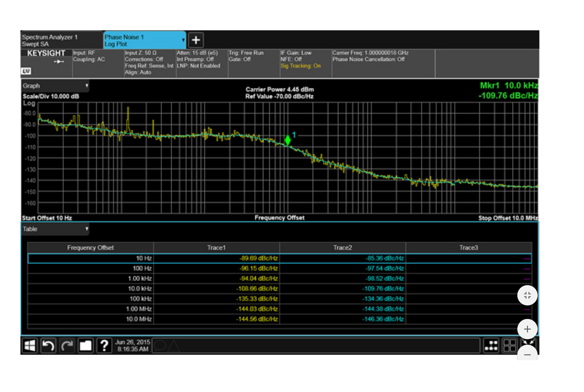The image size is (584, 392).
Task: Click Trace2 value -85.36 dBc/Hz
Action: click(385, 258)
